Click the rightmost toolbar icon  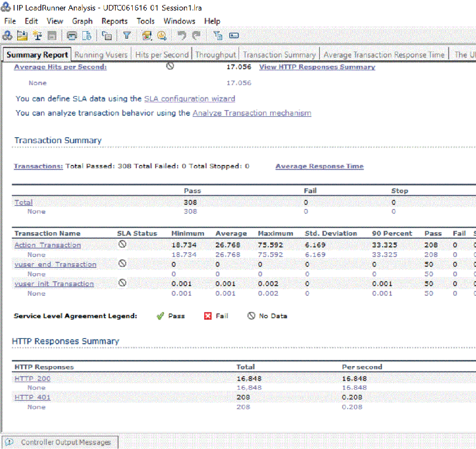coord(234,35)
